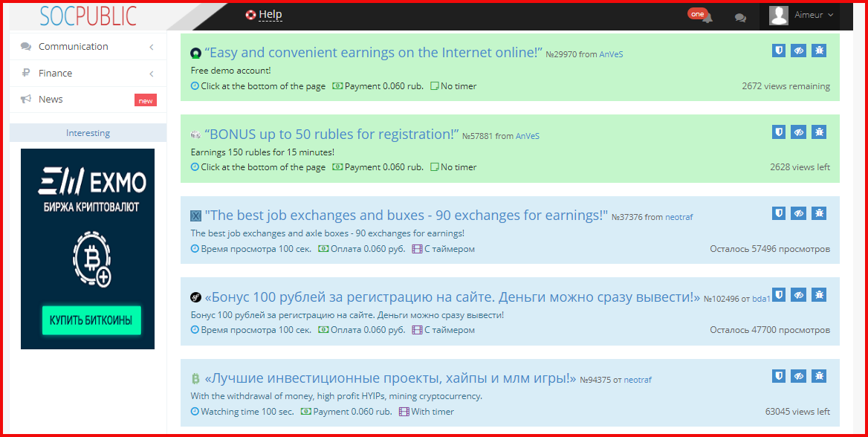This screenshot has height=437, width=868.
Task: Open ad Бонус 100 рублей за регистрацию на сайте
Action: click(453, 297)
